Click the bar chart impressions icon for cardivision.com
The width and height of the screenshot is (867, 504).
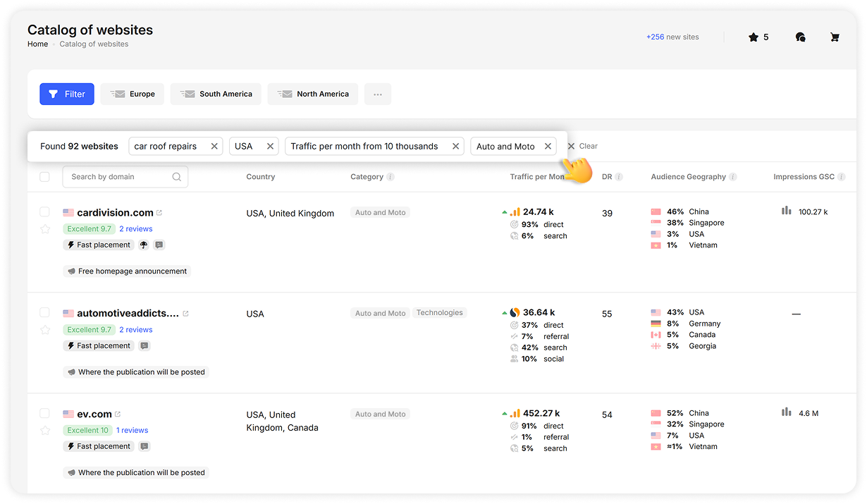tap(787, 209)
